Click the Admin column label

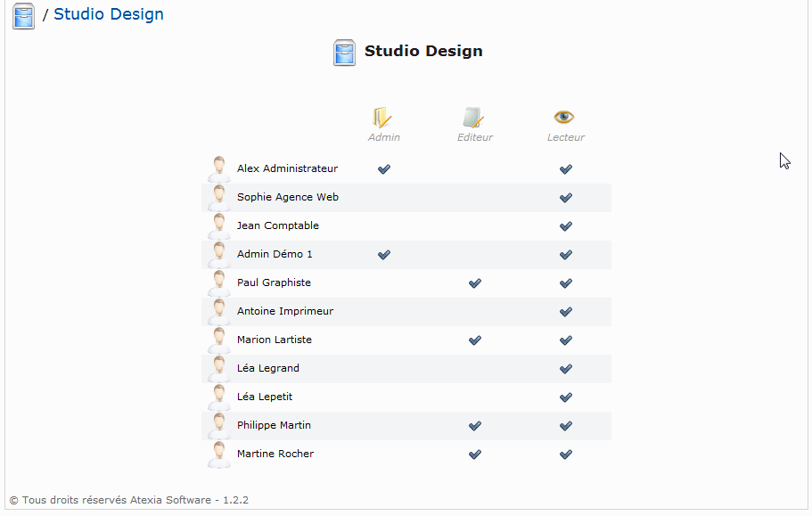[x=384, y=137]
